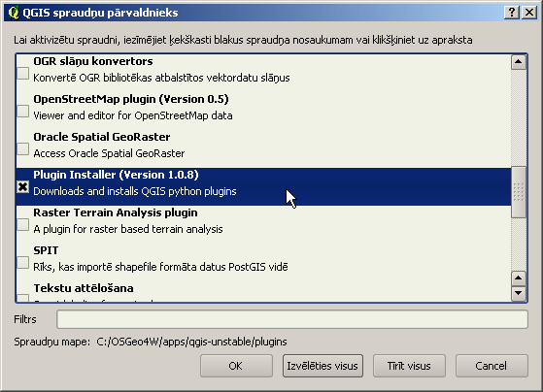The width and height of the screenshot is (543, 392).
Task: Click the Izvēlēties visus button
Action: click(322, 366)
